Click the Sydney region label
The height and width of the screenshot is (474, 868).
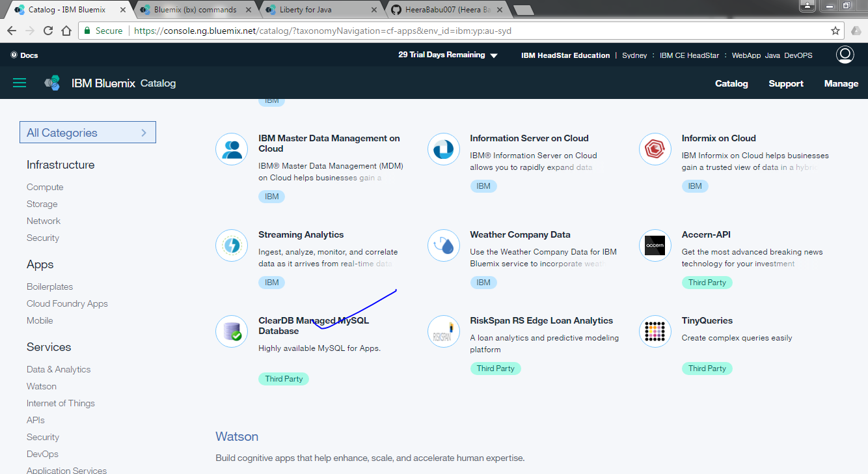[x=634, y=55]
